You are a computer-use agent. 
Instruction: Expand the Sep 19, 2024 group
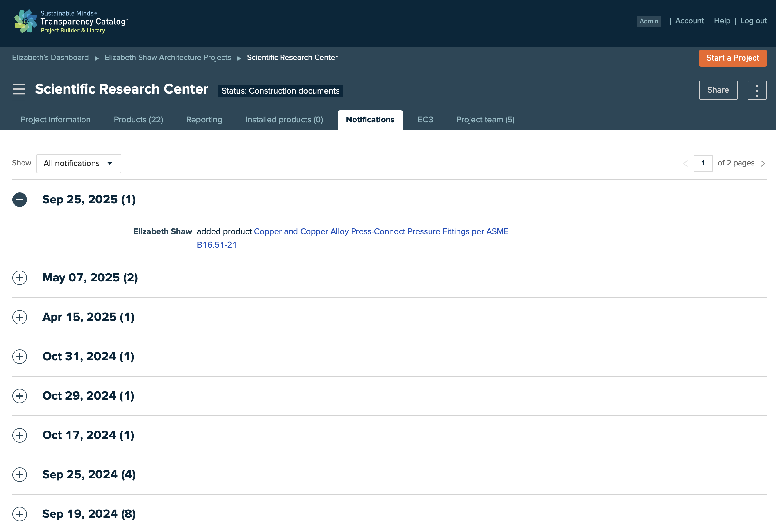(20, 514)
